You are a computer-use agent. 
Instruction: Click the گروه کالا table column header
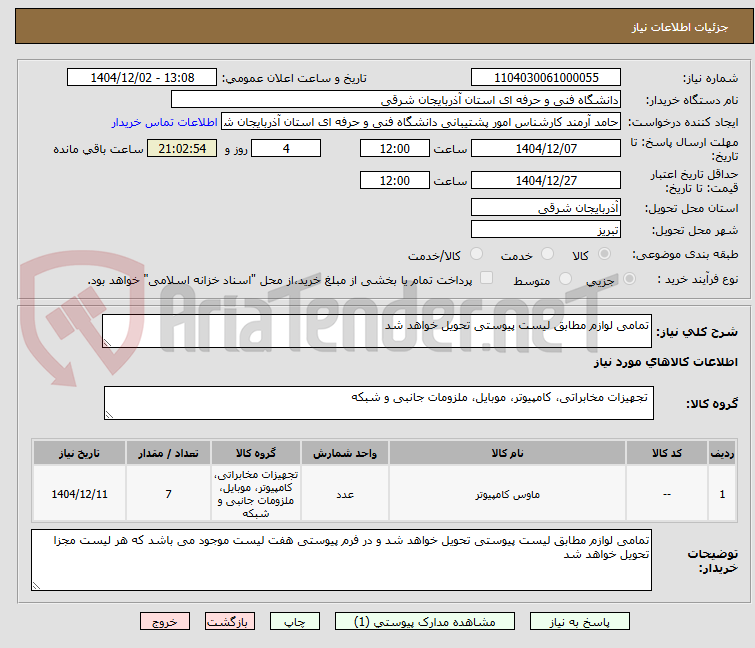pos(256,453)
